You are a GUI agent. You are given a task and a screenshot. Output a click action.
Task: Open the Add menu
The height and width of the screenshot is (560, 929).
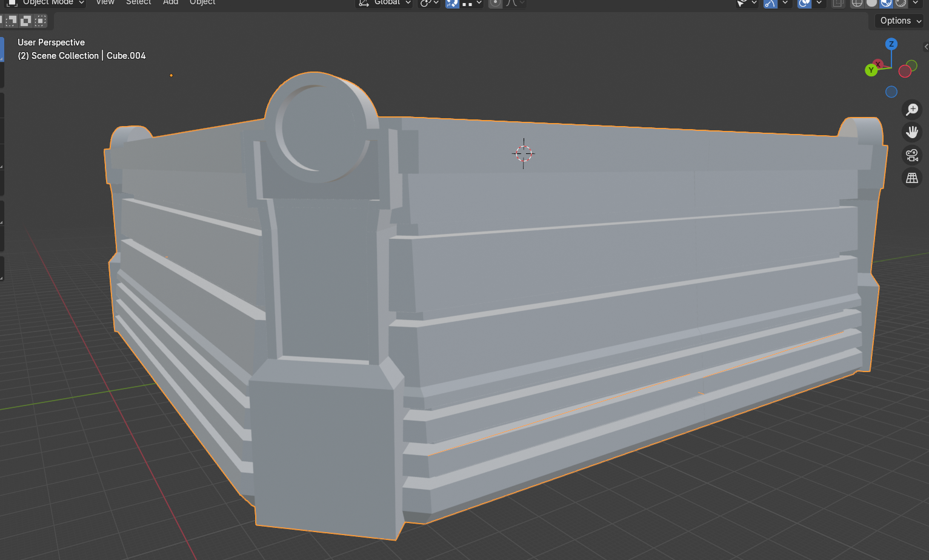[x=170, y=3]
